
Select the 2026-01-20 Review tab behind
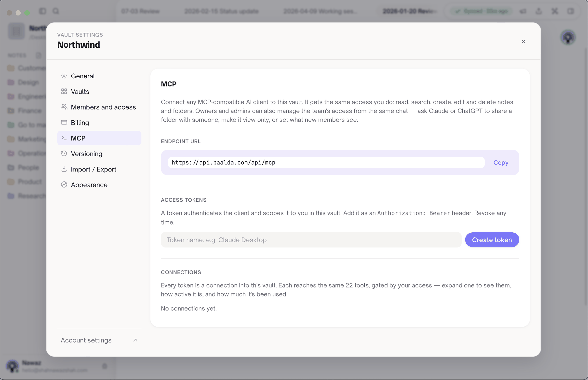pos(410,11)
